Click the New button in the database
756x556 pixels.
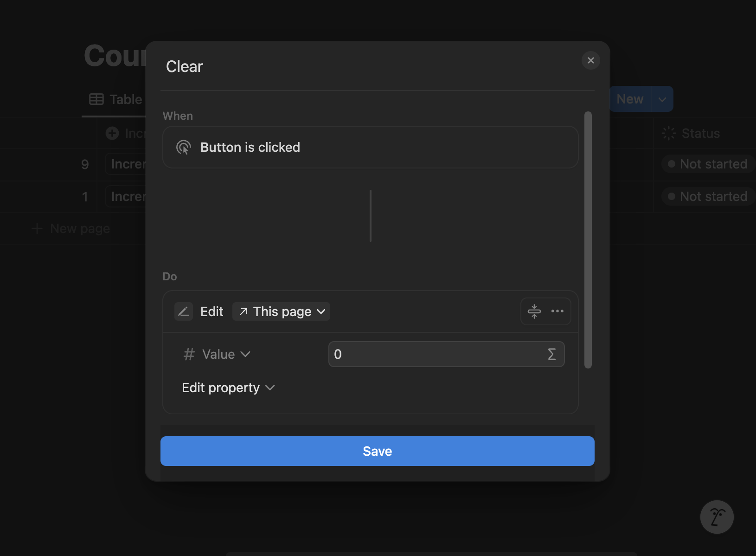click(630, 99)
